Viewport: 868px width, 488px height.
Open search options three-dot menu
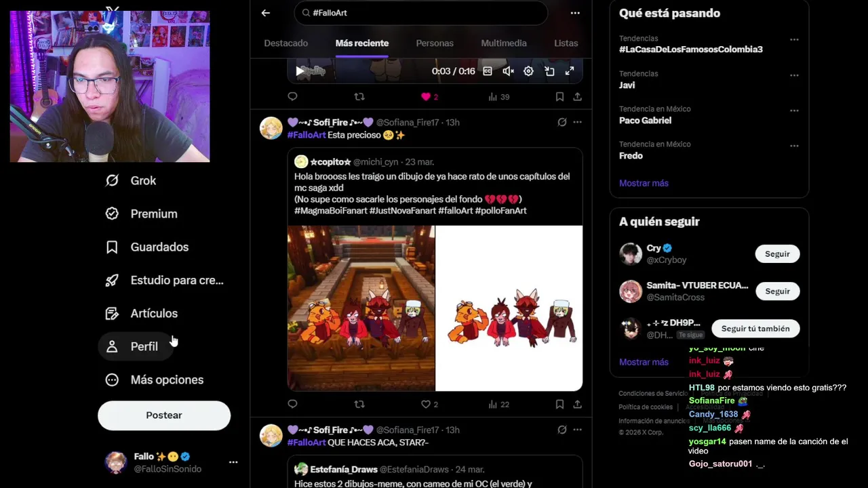575,13
